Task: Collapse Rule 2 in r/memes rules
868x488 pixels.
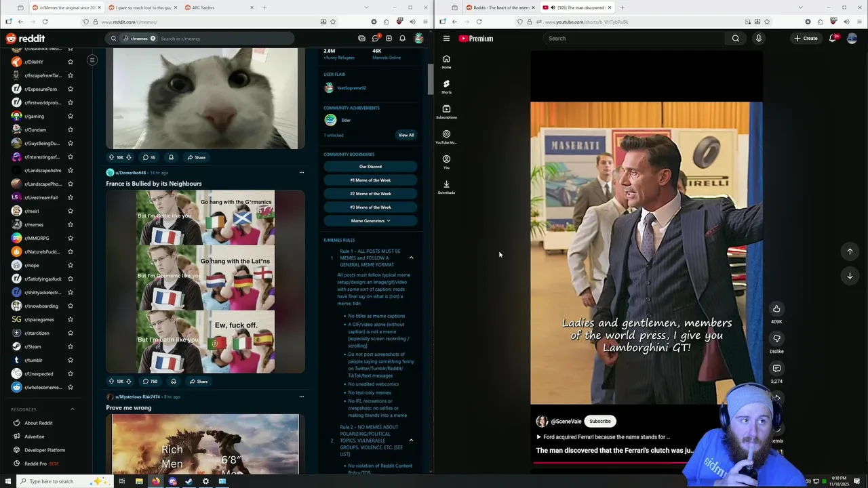Action: coord(411,441)
